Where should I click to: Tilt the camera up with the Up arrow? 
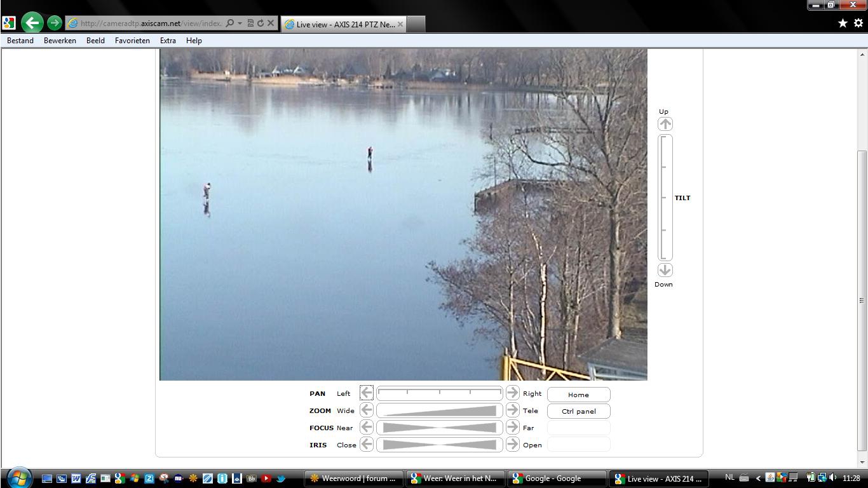[665, 124]
